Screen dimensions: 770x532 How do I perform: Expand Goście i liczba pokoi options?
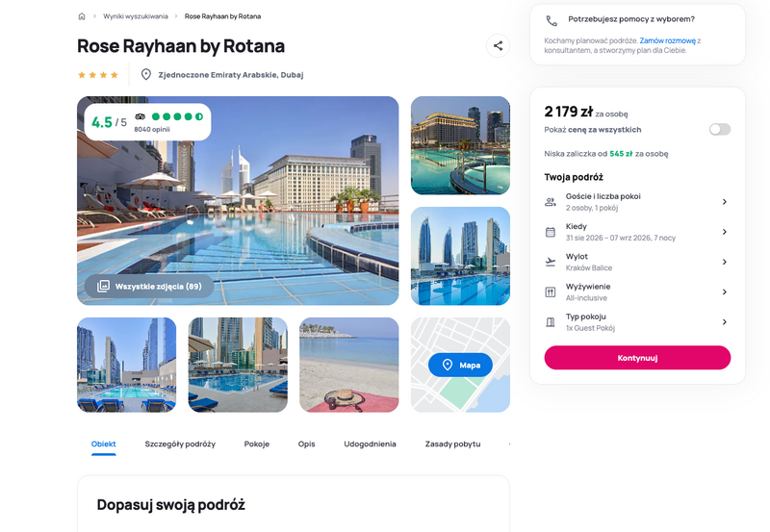(724, 202)
